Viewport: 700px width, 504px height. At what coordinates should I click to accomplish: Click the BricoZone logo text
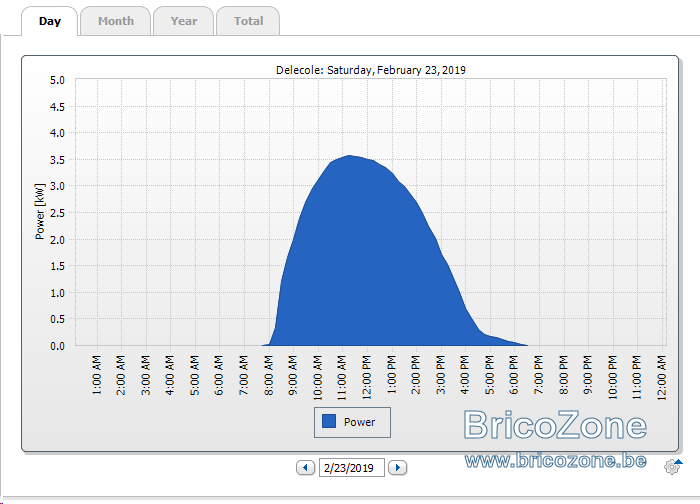coord(555,425)
